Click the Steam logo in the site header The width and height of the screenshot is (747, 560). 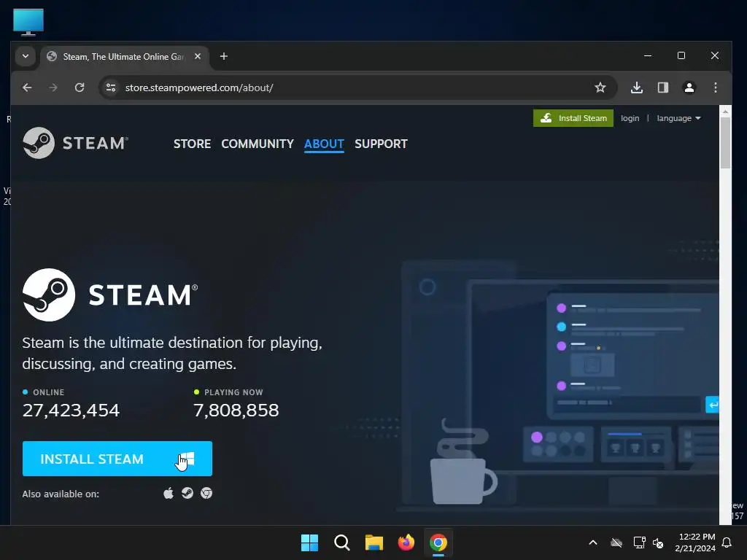[75, 143]
